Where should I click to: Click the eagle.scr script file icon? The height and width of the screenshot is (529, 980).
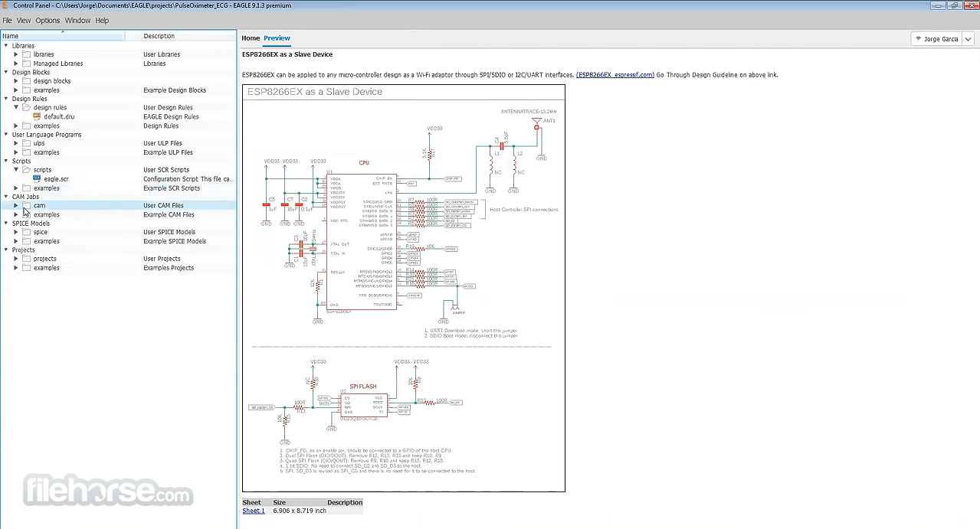click(x=37, y=178)
